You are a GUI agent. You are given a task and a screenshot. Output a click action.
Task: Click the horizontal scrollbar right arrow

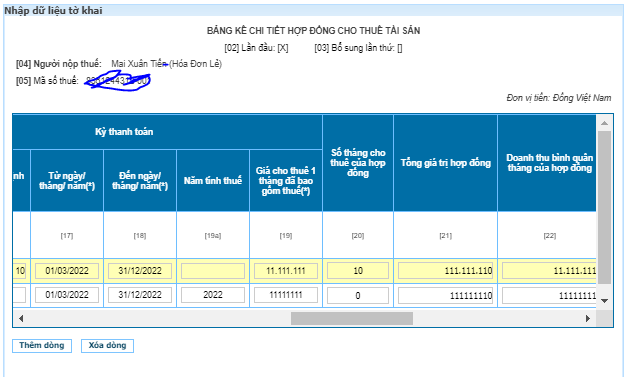[588, 318]
